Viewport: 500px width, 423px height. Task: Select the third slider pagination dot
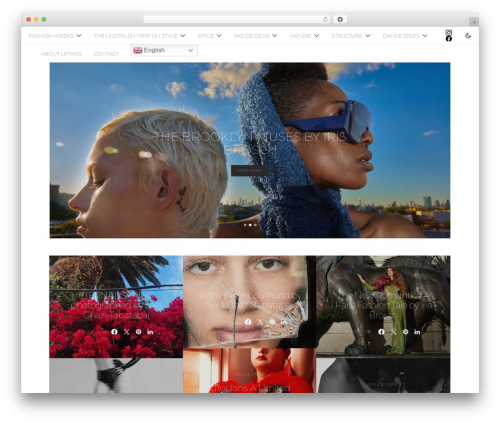click(255, 225)
